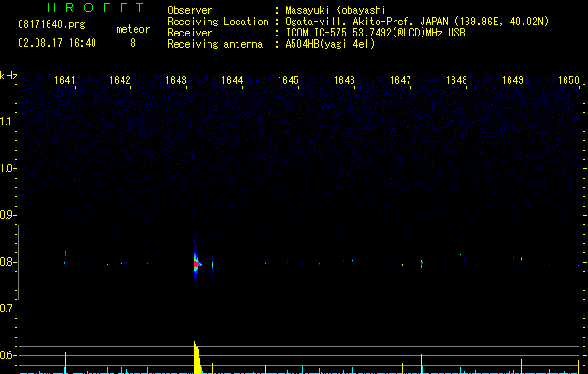Click the A504HB(yagi 4el) antenna value
The width and height of the screenshot is (588, 374).
pos(330,44)
